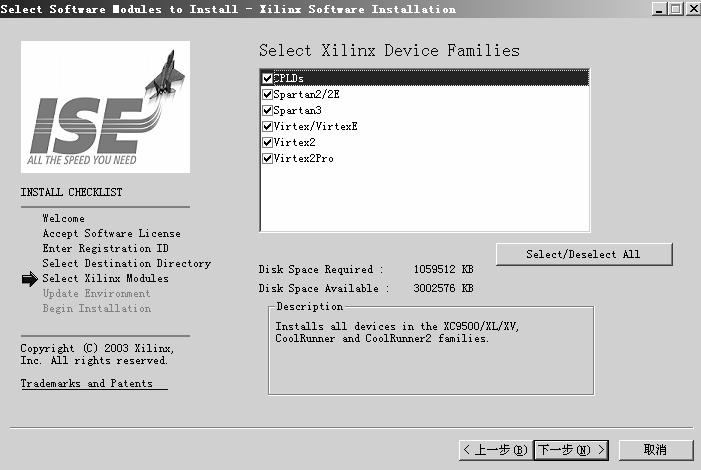The width and height of the screenshot is (701, 470).
Task: Select the Virtex2 row label
Action: click(x=295, y=143)
